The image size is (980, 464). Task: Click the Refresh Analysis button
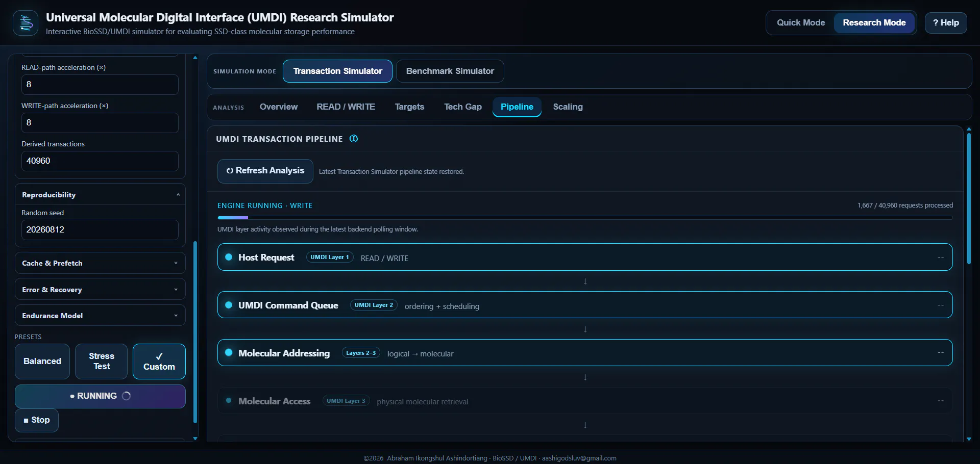point(265,171)
